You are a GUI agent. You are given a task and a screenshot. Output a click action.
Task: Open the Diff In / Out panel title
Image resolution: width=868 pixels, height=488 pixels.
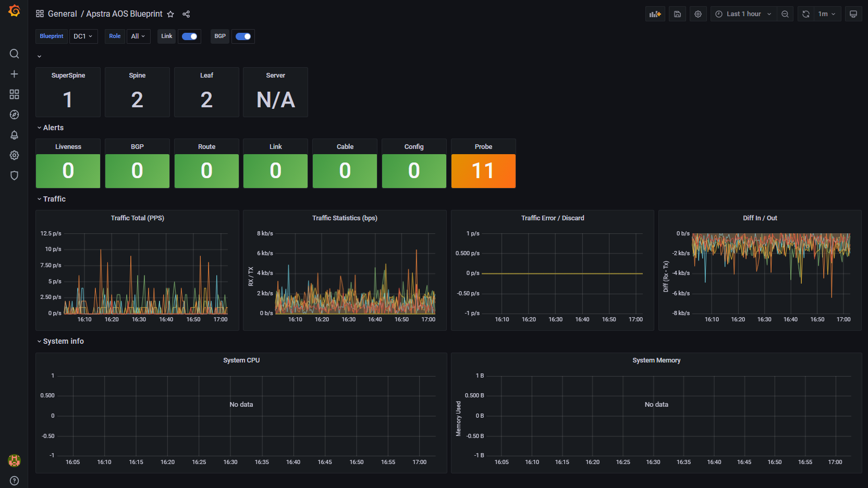click(x=760, y=218)
